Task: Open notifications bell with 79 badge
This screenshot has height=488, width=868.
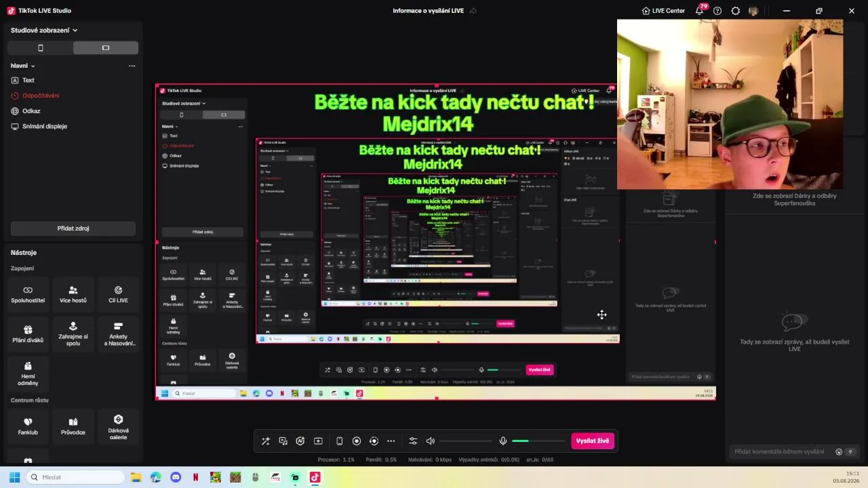Action: coord(700,11)
